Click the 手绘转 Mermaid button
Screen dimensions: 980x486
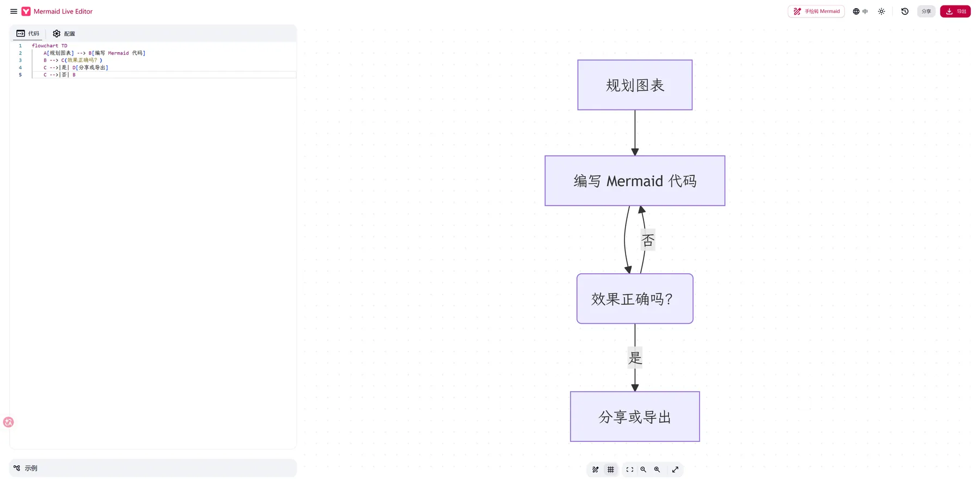point(816,11)
